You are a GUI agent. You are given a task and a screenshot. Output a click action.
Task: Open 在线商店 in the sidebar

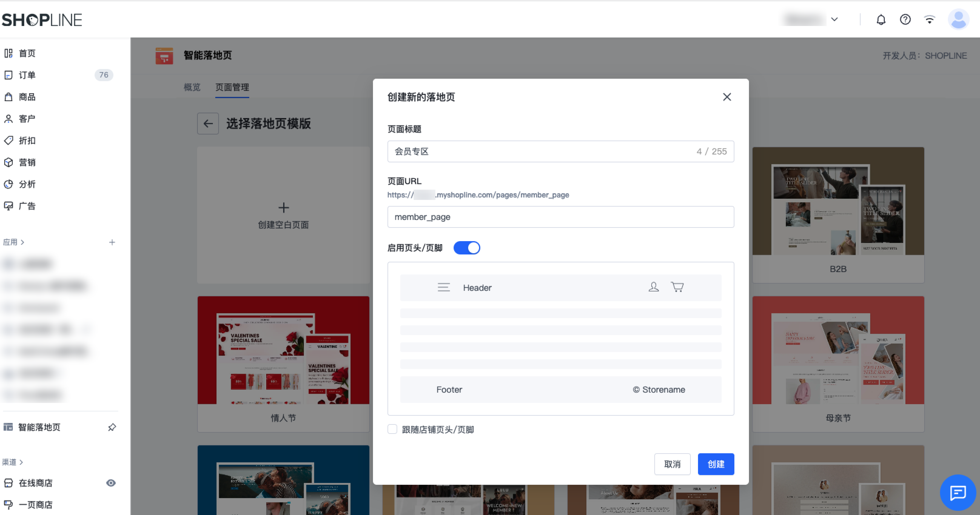coord(35,483)
